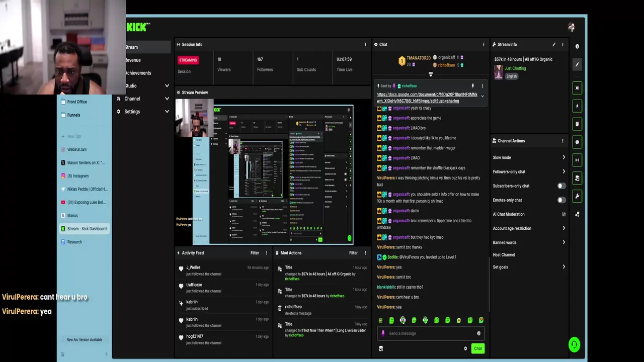The height and width of the screenshot is (362, 644).
Task: Click the green Chat send button
Action: pyautogui.click(x=477, y=348)
